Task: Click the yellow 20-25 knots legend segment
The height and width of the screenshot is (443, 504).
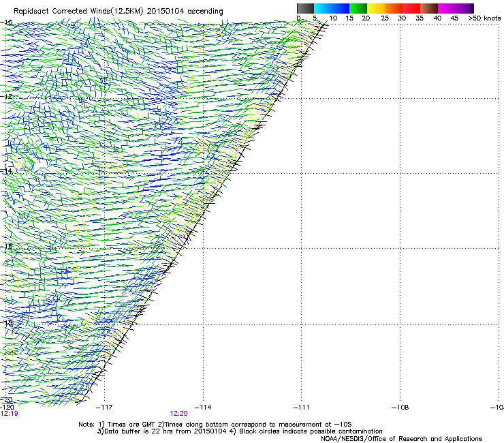Action: 376,8
